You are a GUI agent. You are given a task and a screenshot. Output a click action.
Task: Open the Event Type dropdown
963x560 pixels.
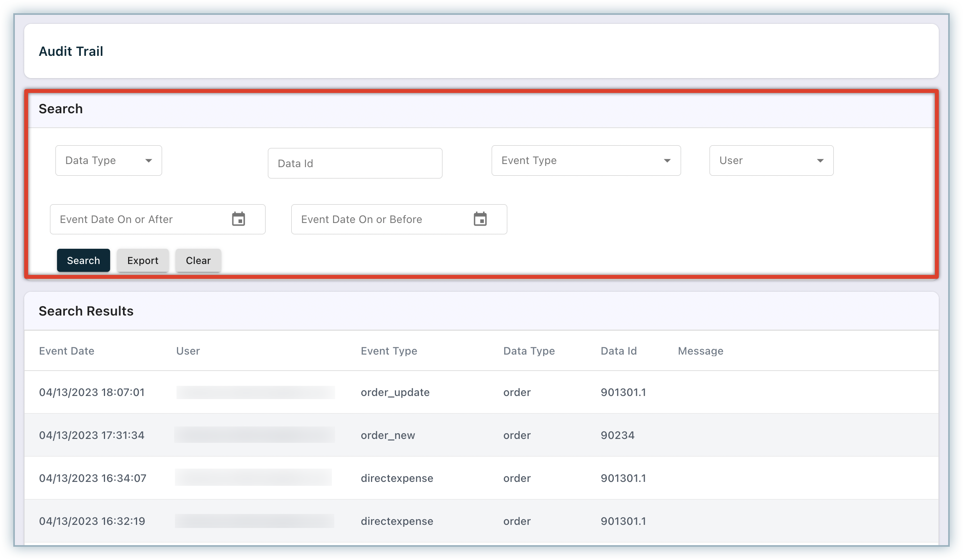[x=586, y=161]
